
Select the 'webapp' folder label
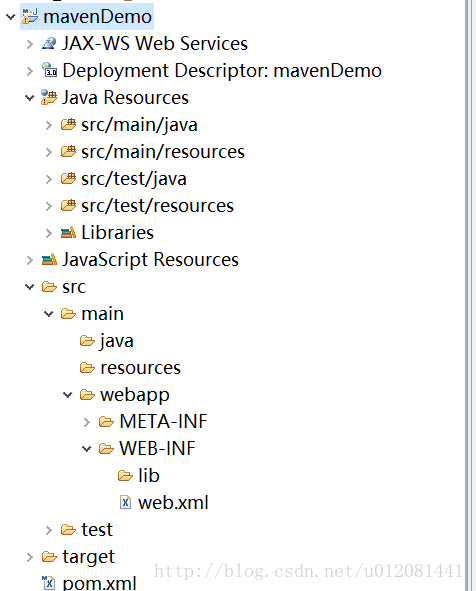point(135,396)
